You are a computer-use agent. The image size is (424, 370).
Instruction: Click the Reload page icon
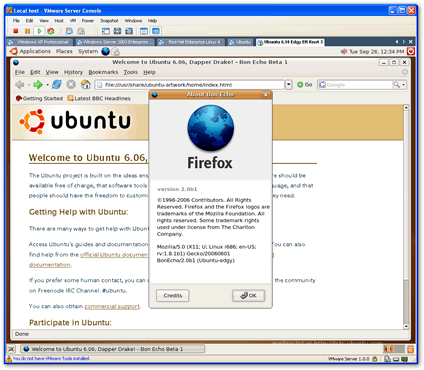click(57, 85)
